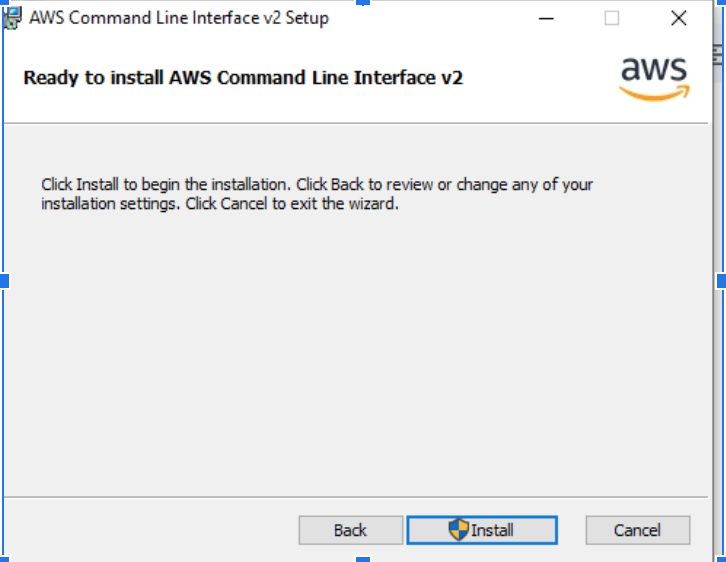Go Back to review installation settings

350,530
